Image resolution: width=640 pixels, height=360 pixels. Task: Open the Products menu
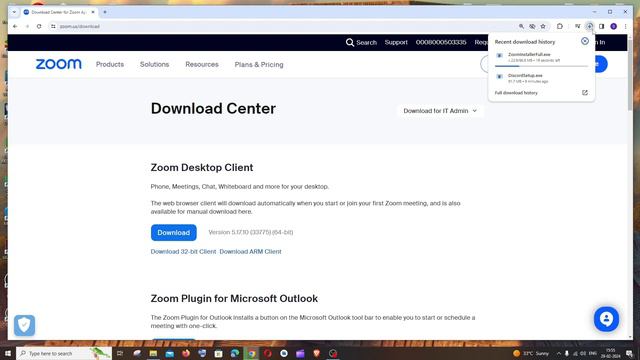point(110,64)
